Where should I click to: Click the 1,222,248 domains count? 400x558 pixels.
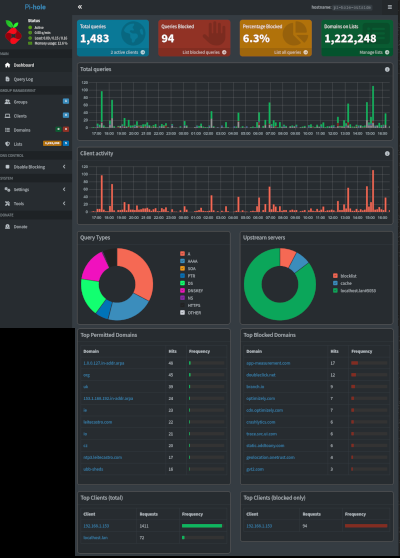pyautogui.click(x=350, y=38)
